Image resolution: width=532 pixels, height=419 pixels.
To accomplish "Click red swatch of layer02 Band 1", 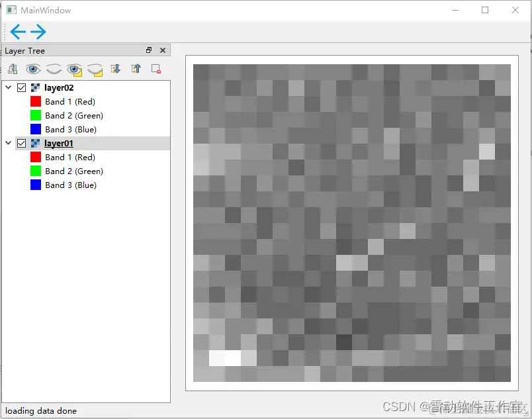I will (36, 101).
